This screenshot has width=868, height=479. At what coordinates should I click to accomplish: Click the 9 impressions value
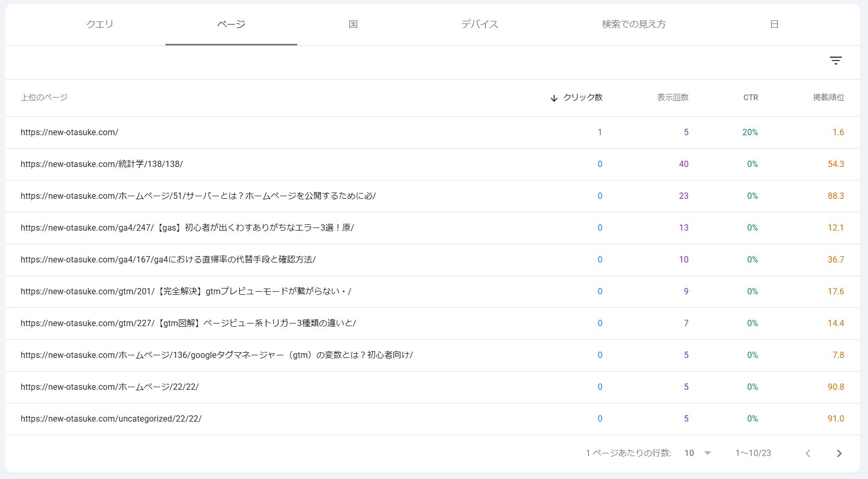coord(686,292)
